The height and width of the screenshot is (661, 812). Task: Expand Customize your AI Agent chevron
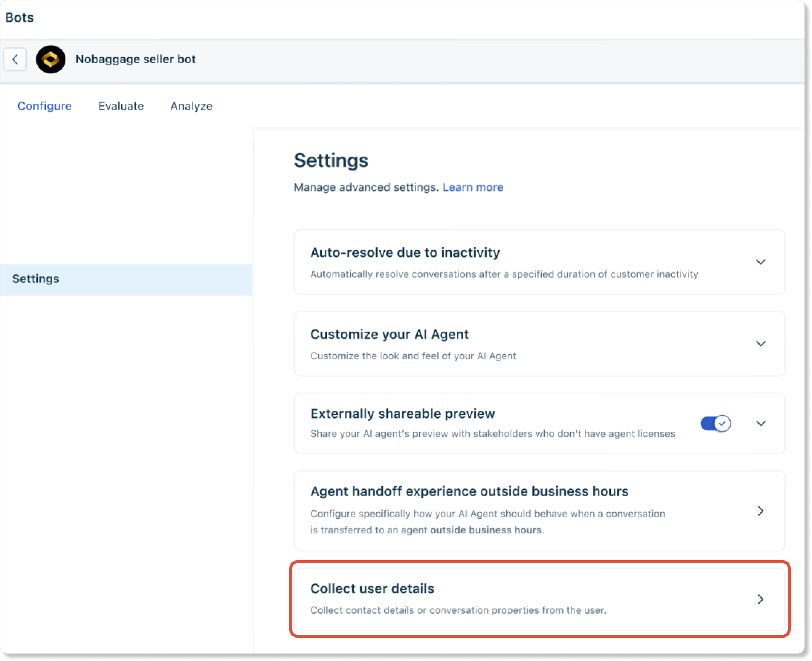click(760, 344)
